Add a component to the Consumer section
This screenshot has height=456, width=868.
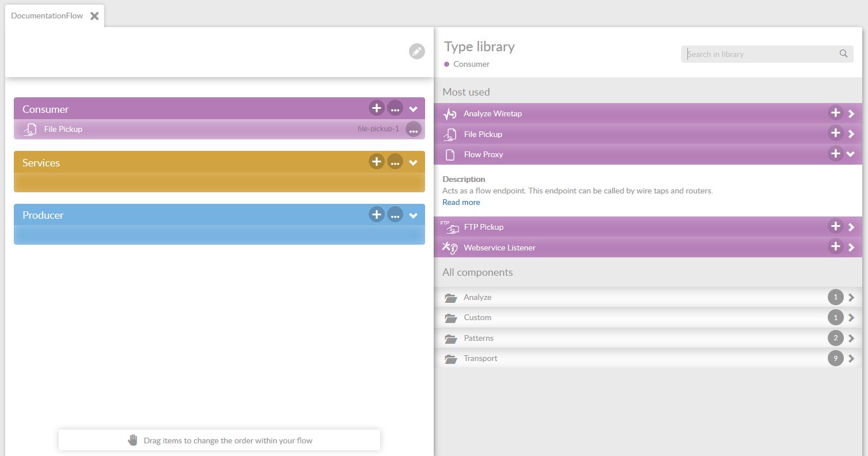tap(376, 108)
